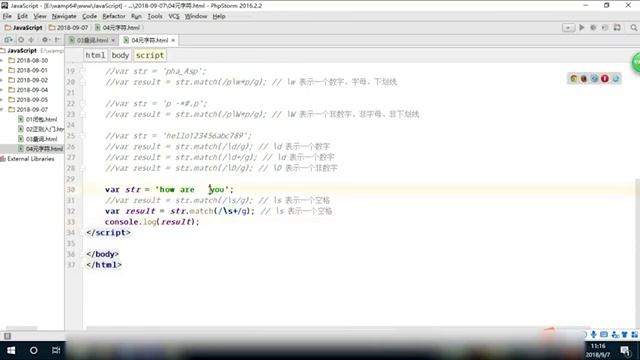Click hide project panel icon

coord(57,40)
